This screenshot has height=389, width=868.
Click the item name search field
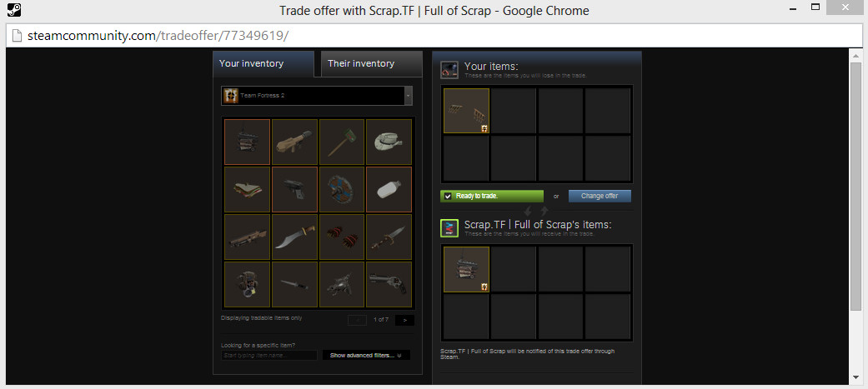[x=269, y=355]
